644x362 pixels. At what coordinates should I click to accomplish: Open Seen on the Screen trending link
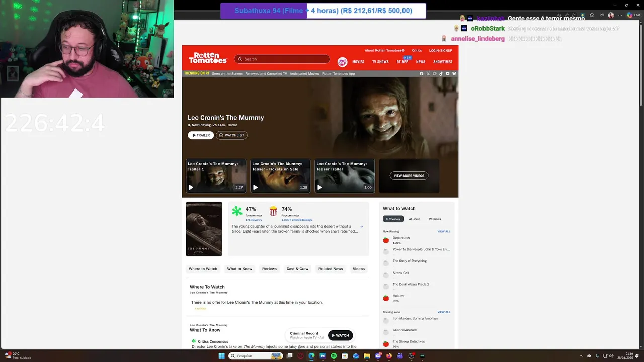tap(227, 74)
